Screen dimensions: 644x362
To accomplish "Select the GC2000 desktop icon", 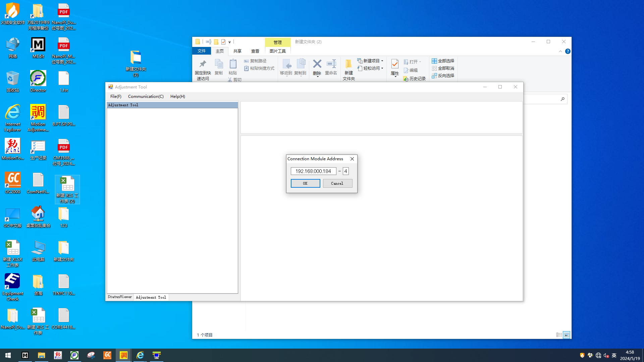I will point(13,180).
